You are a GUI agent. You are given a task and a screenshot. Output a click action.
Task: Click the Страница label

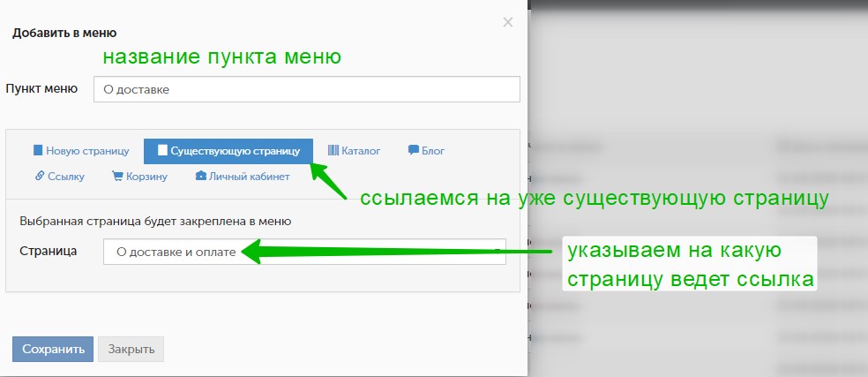[x=49, y=251]
